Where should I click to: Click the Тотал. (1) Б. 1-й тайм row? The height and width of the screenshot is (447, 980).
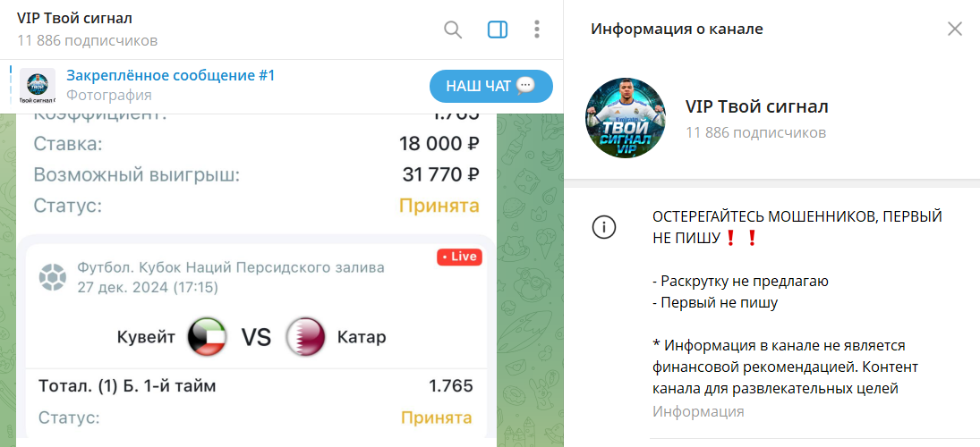coord(256,386)
